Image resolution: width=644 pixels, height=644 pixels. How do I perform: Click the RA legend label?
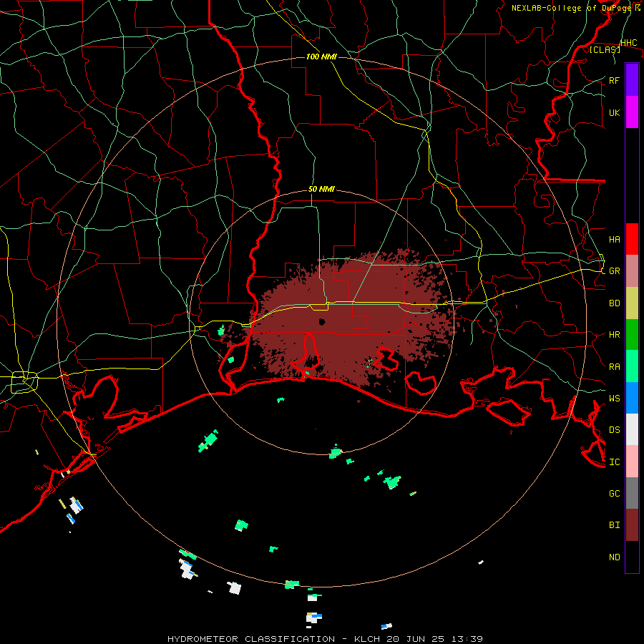pos(614,367)
